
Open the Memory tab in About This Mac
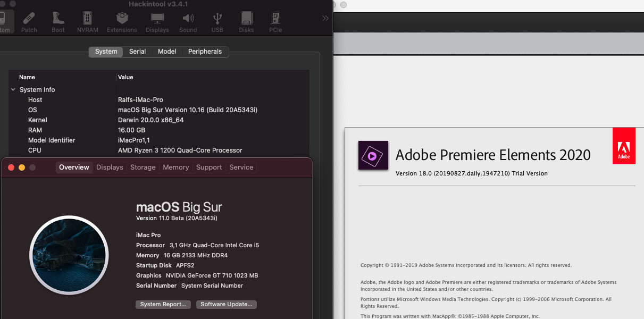click(x=176, y=167)
